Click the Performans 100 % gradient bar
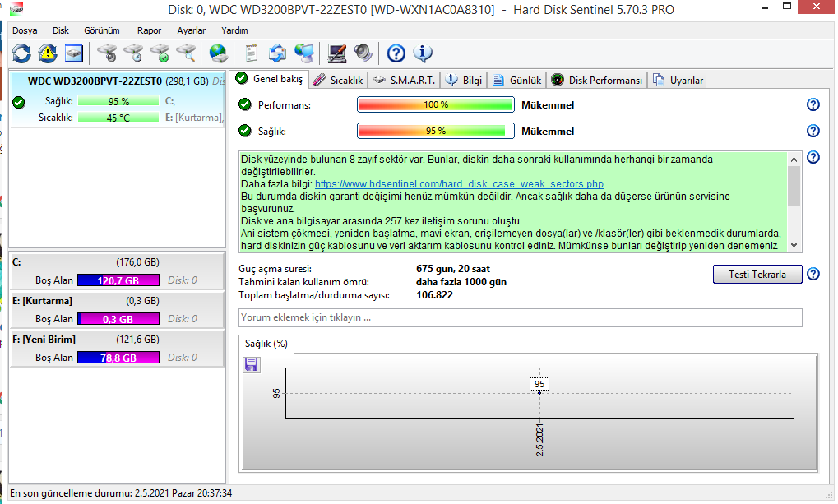838x504 pixels. coord(436,104)
